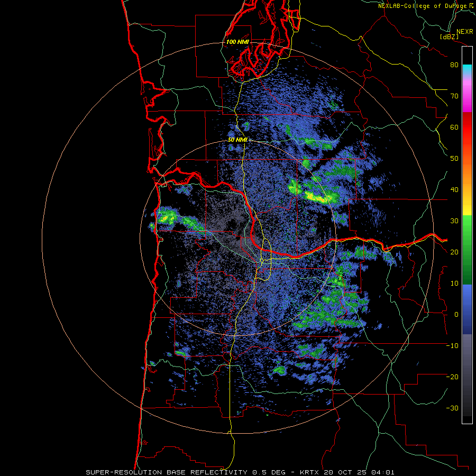Click the '0.5 DEG' elevation text
Image resolution: width=476 pixels, height=476 pixels.
(269, 472)
